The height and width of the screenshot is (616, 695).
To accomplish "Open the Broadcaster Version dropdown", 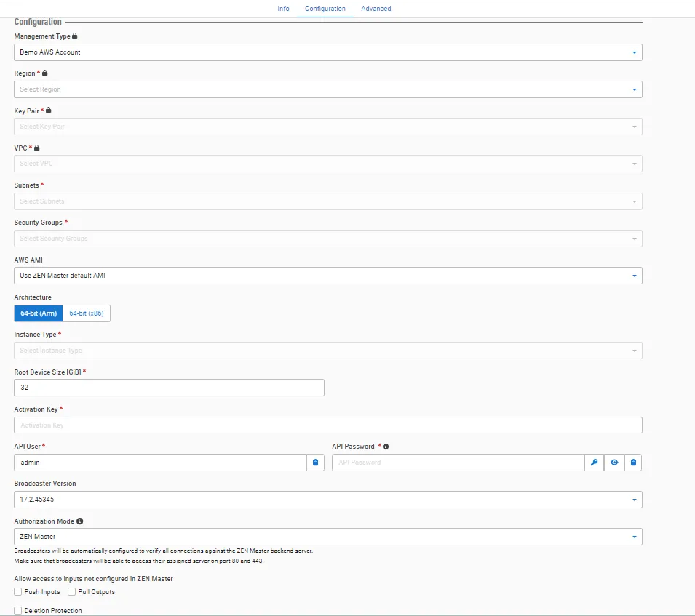I will 328,500.
